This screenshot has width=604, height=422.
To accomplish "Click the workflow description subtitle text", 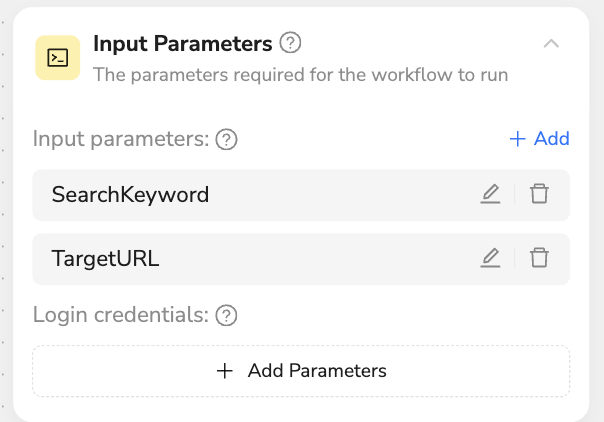I will tap(300, 75).
